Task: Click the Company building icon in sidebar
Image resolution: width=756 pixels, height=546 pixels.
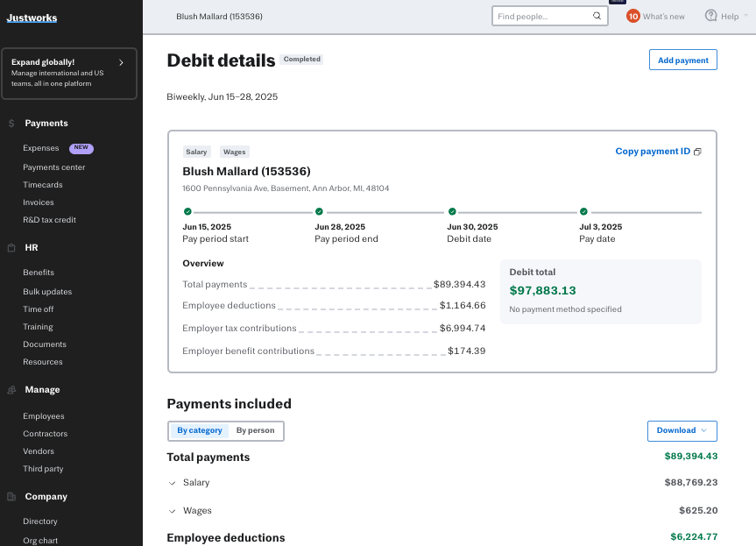Action: (x=12, y=496)
